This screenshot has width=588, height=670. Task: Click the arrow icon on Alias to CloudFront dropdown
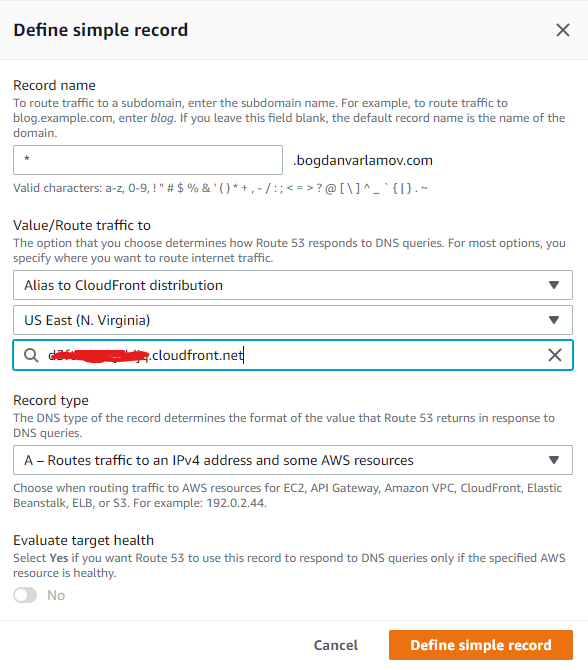coord(554,285)
